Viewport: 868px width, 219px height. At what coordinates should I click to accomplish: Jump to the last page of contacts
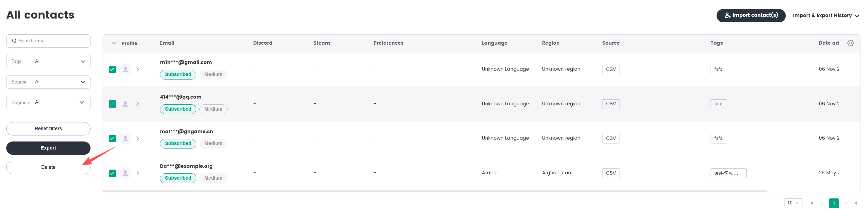pos(855,203)
